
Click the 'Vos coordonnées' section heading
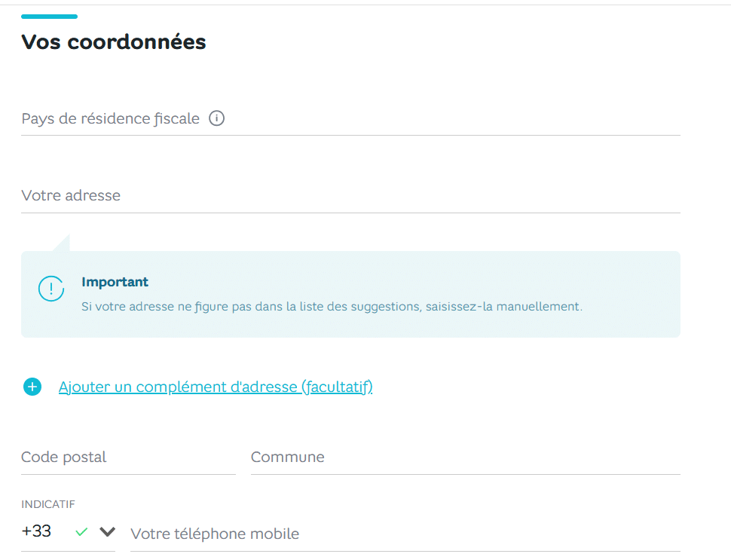(114, 42)
